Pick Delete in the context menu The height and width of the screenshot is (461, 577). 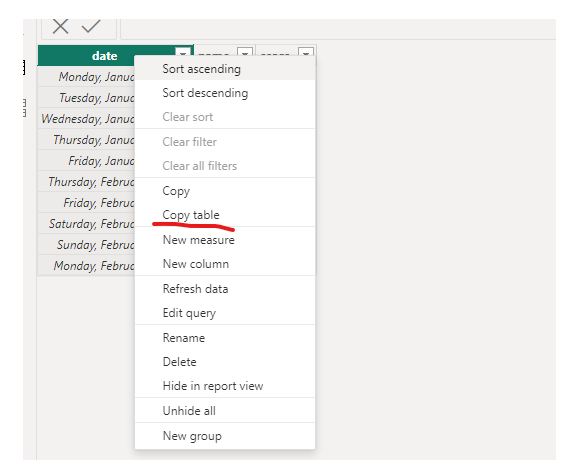[225, 361]
